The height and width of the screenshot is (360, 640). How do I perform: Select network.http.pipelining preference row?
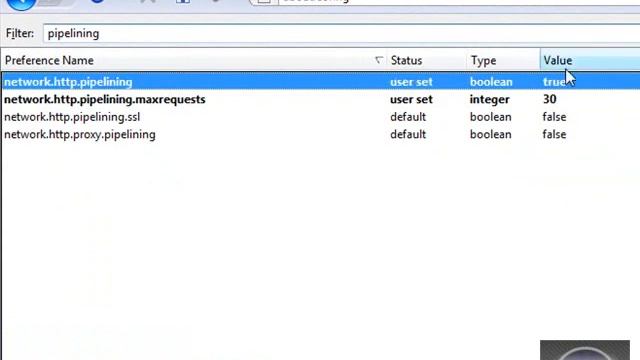(x=320, y=82)
